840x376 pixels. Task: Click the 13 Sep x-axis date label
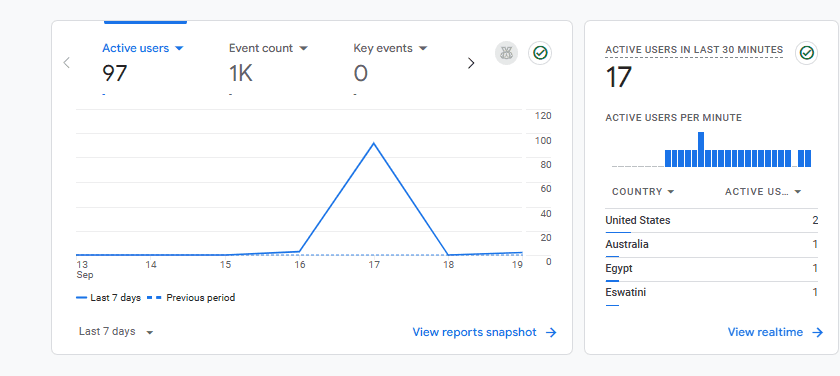point(85,269)
